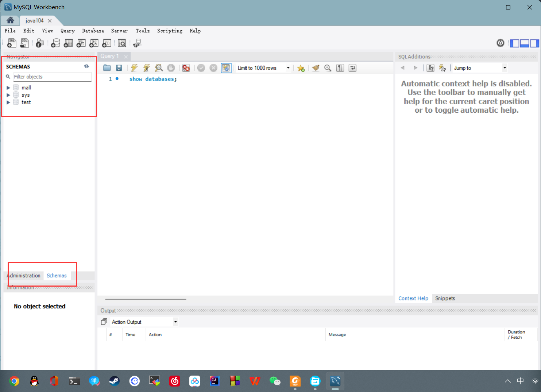Open SQL script file icon in main toolbar
Viewport: 541px width, 392px height.
click(x=24, y=43)
